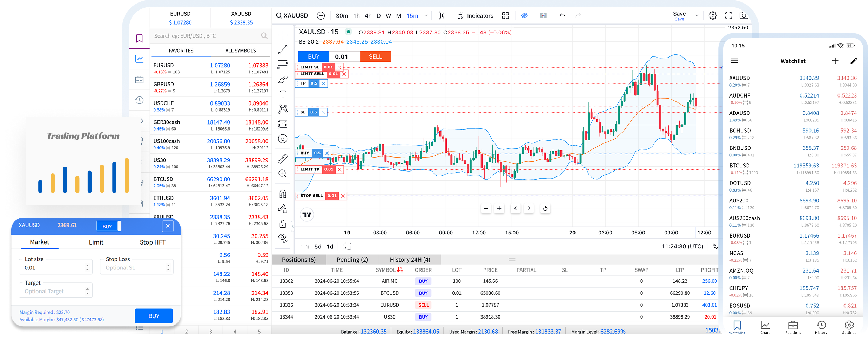Adjust the Lot size stepper
This screenshot has width=868, height=341.
[x=87, y=268]
